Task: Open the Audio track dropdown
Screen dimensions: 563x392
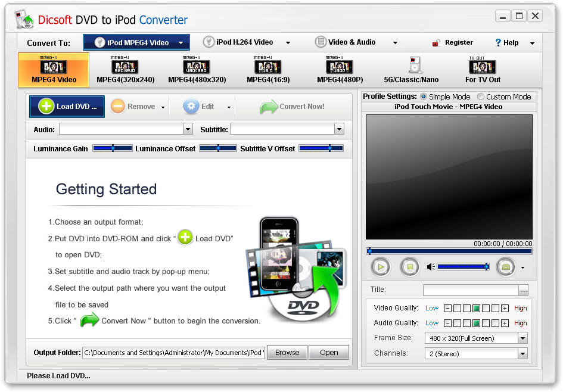Action: [188, 129]
